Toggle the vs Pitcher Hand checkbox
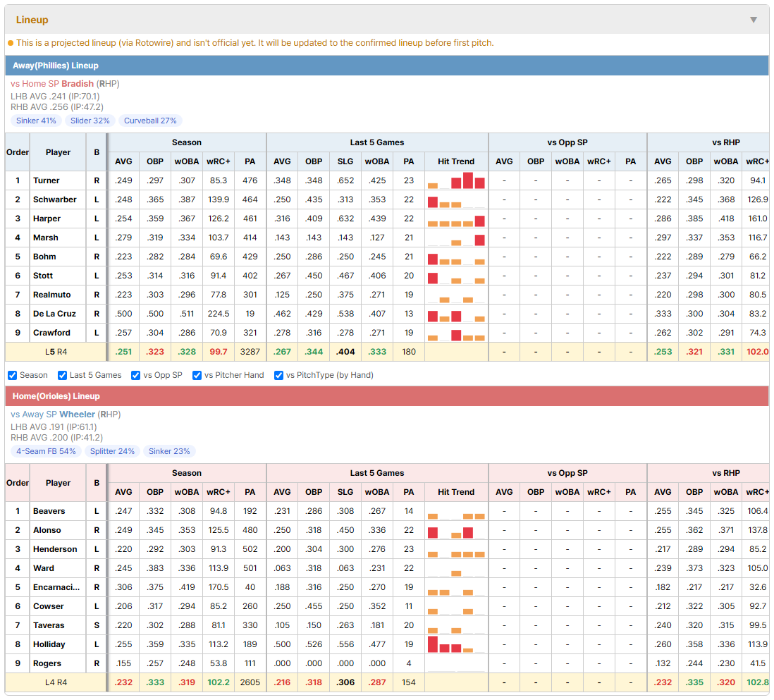This screenshot has height=700, width=774. (x=197, y=375)
